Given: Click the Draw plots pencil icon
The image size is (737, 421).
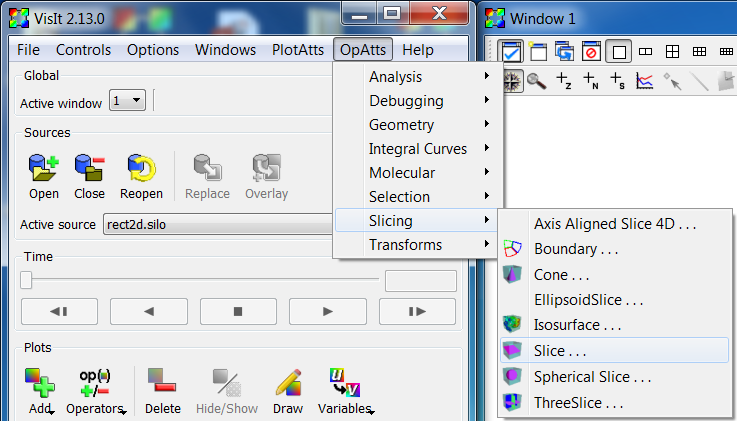Looking at the screenshot, I should coord(288,382).
